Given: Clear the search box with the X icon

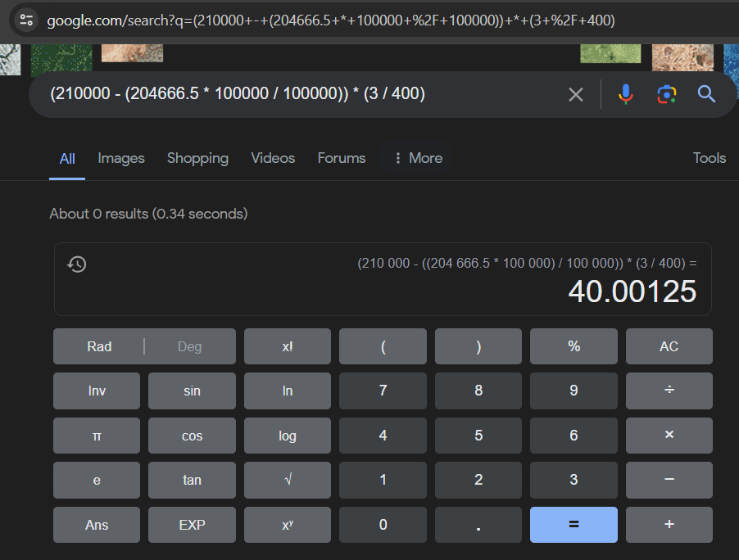Looking at the screenshot, I should pos(575,94).
